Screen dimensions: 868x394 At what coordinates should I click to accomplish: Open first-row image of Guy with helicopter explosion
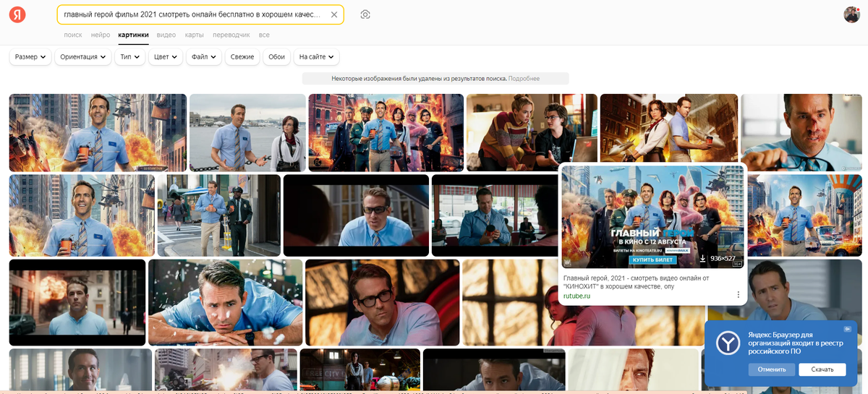(98, 132)
